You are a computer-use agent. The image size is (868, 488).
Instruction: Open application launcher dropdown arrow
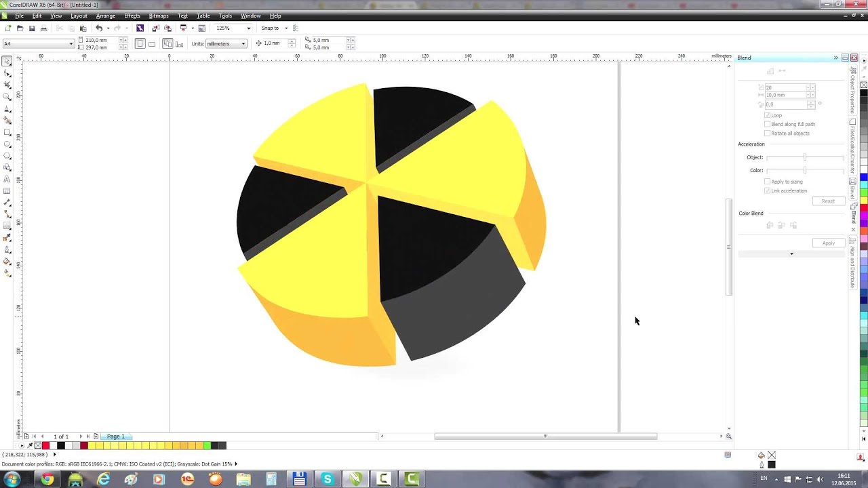pyautogui.click(x=192, y=28)
